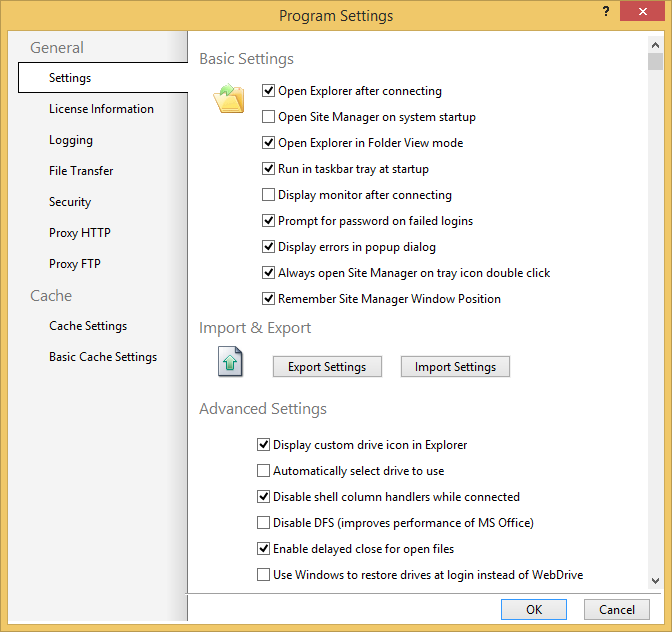The width and height of the screenshot is (672, 632).
Task: Click the Import Settings button
Action: click(455, 367)
